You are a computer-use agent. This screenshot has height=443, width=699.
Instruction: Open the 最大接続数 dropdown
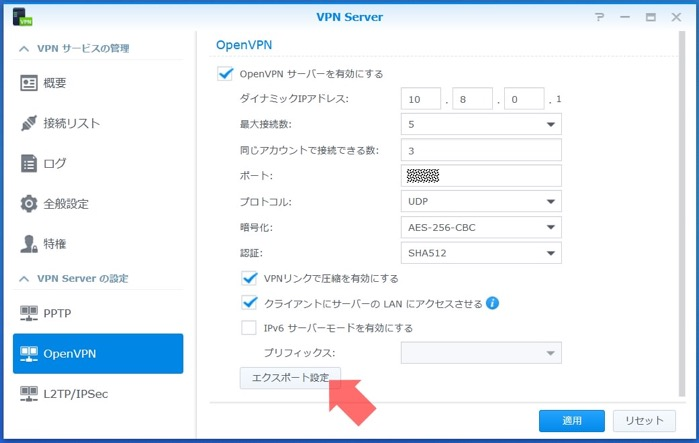point(481,124)
